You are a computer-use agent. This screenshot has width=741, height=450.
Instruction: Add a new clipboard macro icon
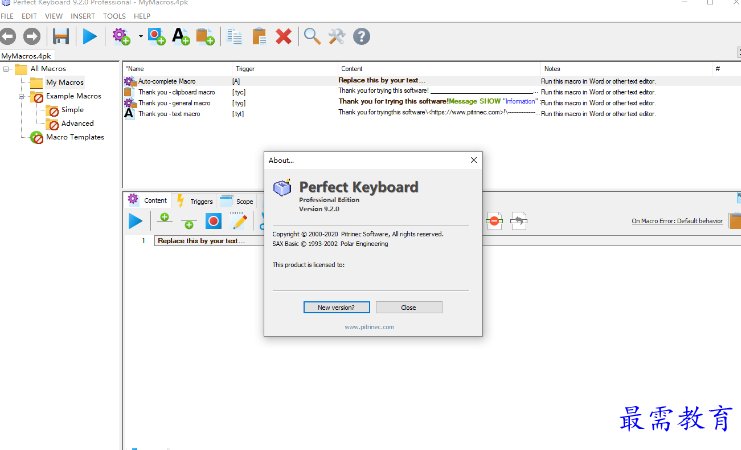click(x=205, y=36)
